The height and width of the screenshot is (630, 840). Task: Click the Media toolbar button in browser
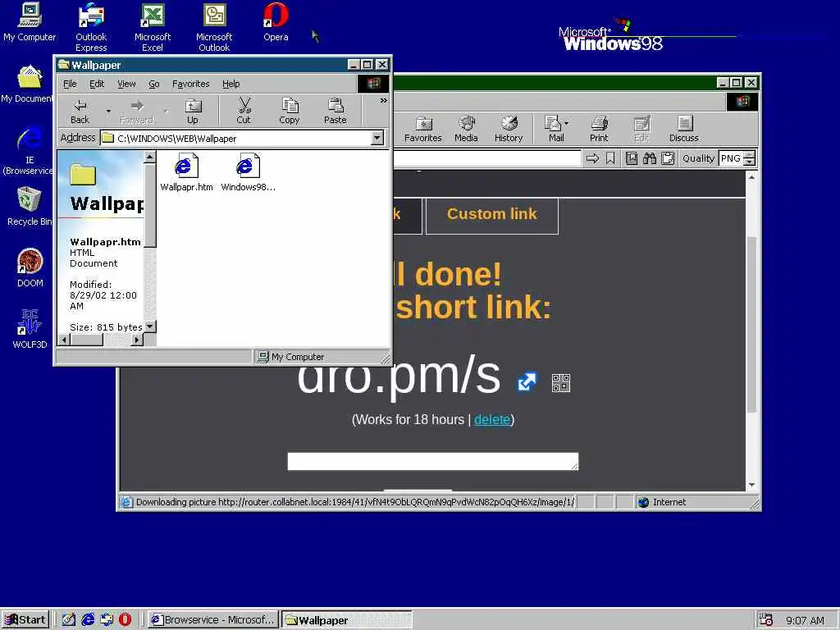[x=466, y=129]
